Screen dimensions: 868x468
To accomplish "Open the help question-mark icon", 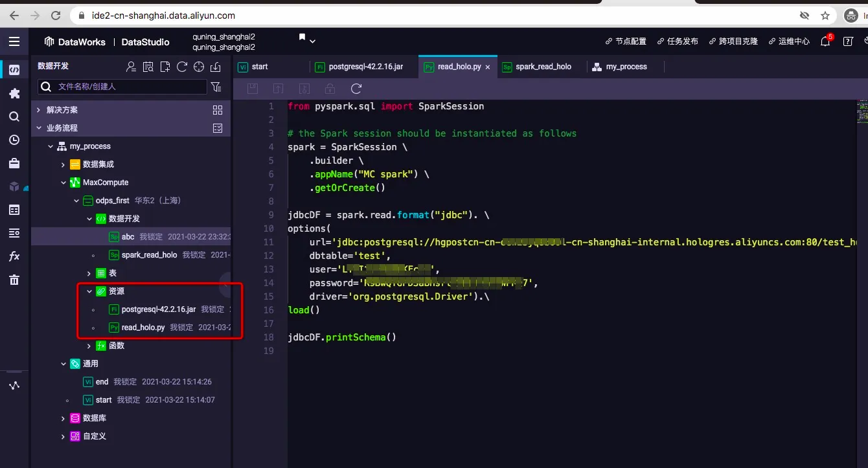I will click(x=848, y=41).
